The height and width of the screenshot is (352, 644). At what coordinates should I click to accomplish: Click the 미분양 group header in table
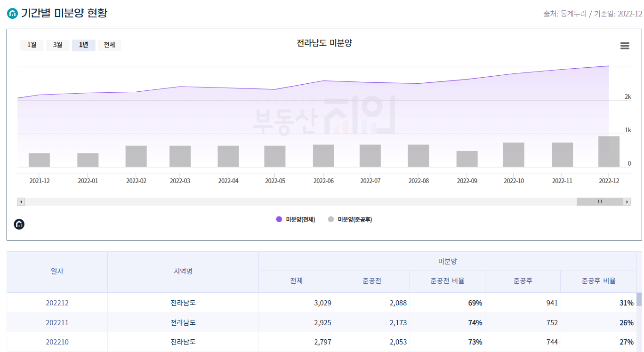click(447, 261)
